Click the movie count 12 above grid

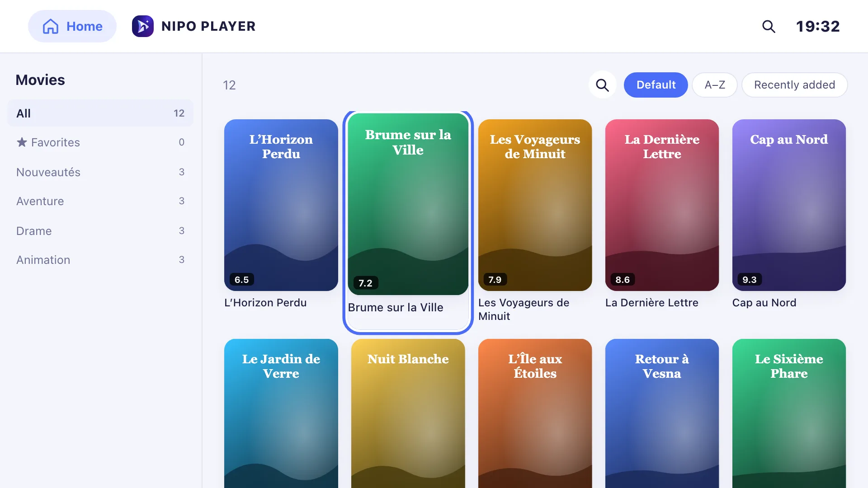229,85
